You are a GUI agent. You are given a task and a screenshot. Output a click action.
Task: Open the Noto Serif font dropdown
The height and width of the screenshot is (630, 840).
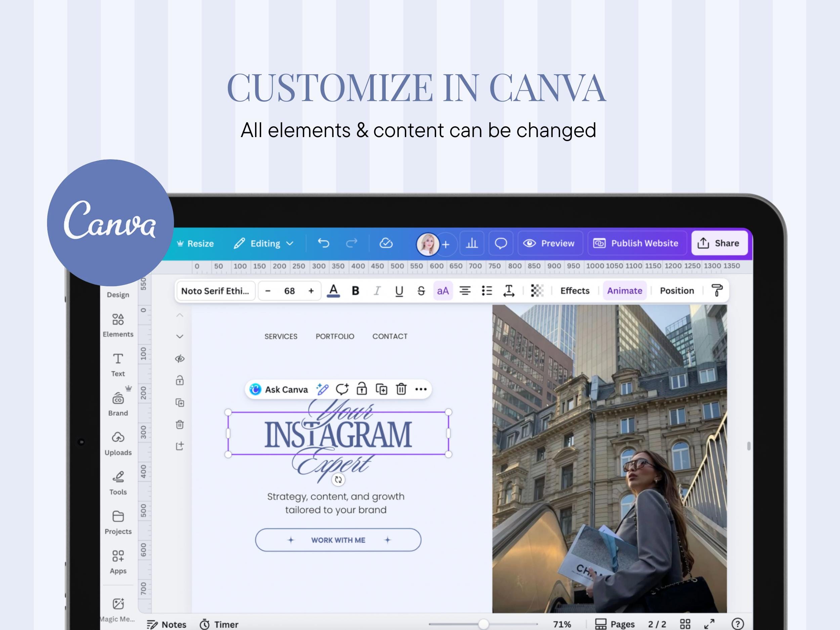[x=216, y=291]
